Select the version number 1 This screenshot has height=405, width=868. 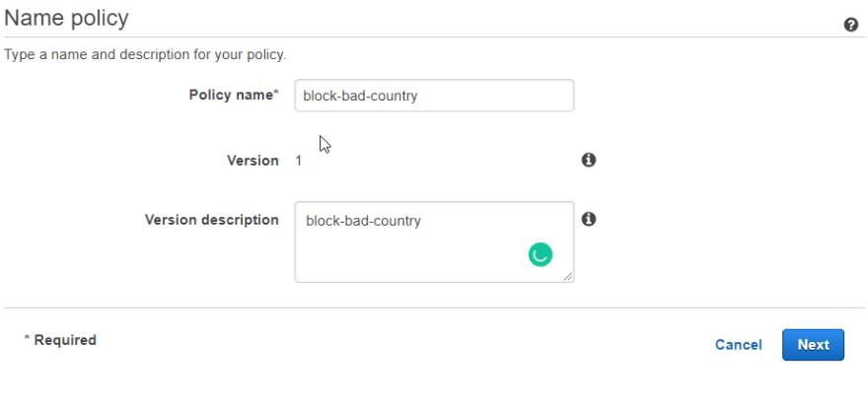(x=298, y=161)
